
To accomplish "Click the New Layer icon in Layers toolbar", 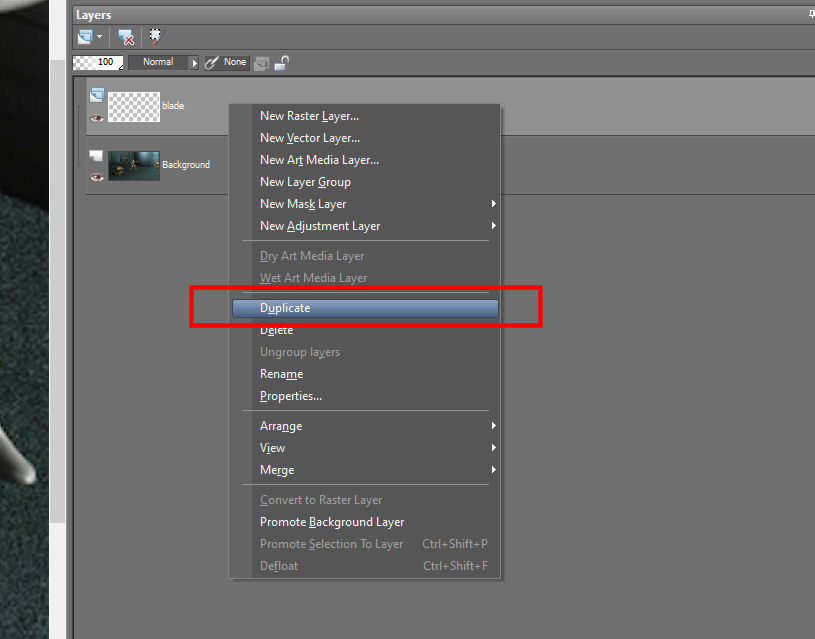I will coord(85,37).
